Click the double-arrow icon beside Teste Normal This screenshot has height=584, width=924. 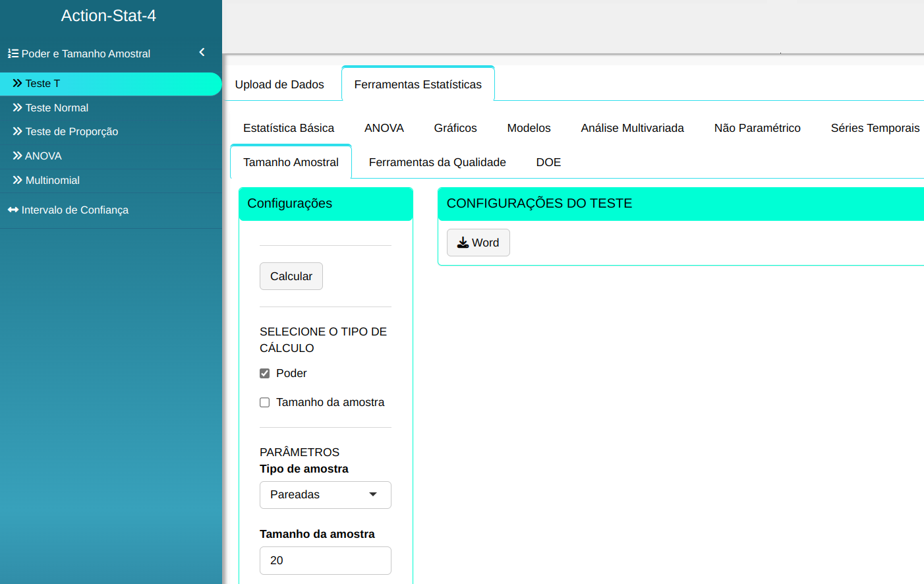coord(17,107)
